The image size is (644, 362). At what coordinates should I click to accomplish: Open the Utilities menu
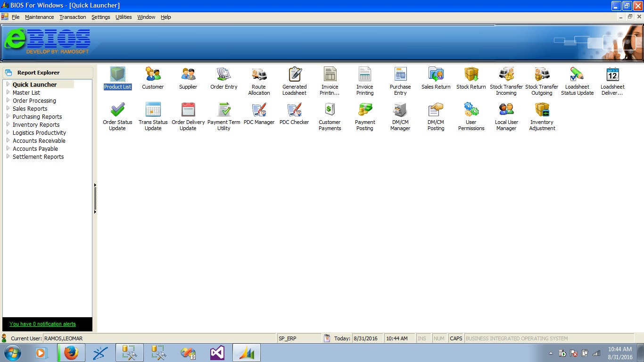point(124,17)
